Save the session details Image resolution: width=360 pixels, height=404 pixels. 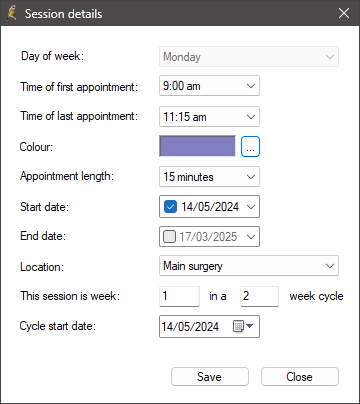pyautogui.click(x=210, y=377)
